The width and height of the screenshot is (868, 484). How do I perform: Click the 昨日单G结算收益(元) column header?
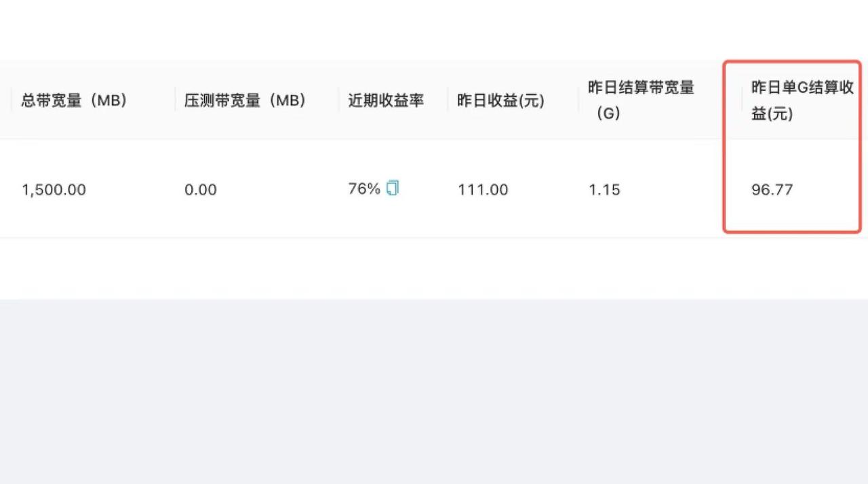coord(802,100)
